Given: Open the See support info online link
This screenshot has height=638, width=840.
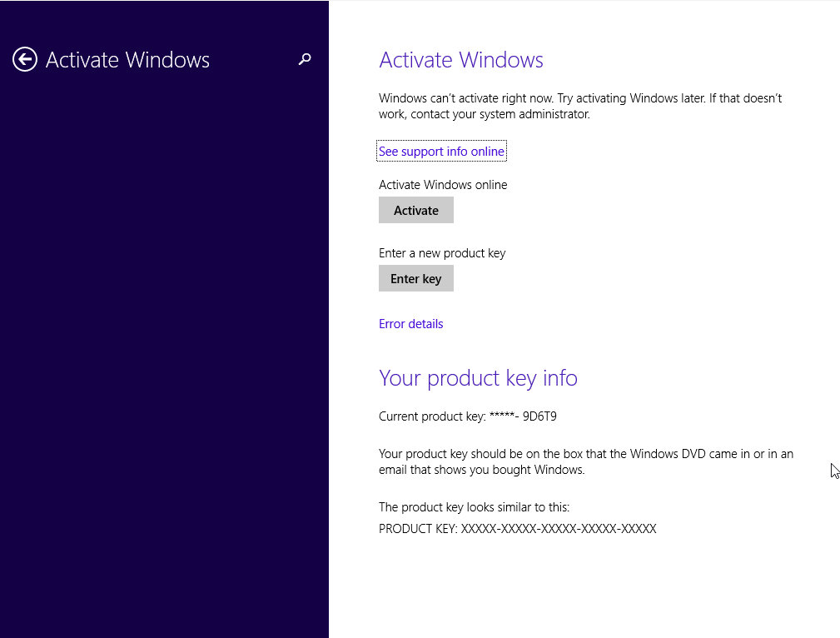Looking at the screenshot, I should [441, 152].
